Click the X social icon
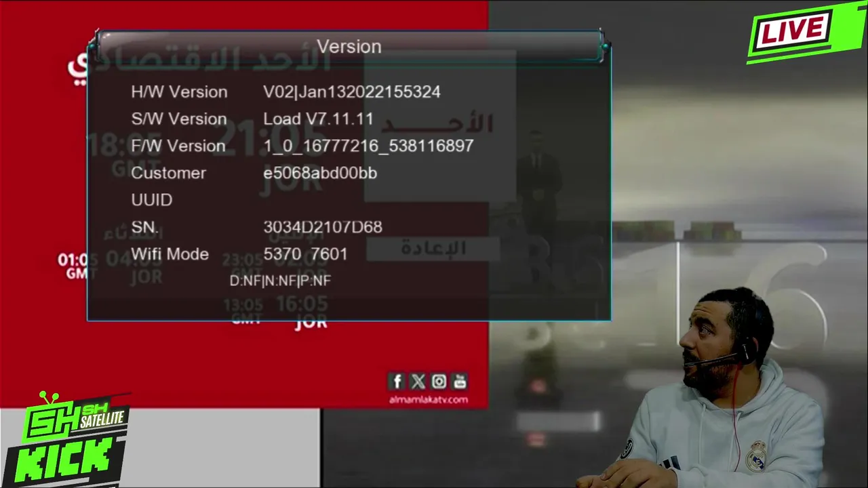Image resolution: width=868 pixels, height=488 pixels. pyautogui.click(x=418, y=382)
